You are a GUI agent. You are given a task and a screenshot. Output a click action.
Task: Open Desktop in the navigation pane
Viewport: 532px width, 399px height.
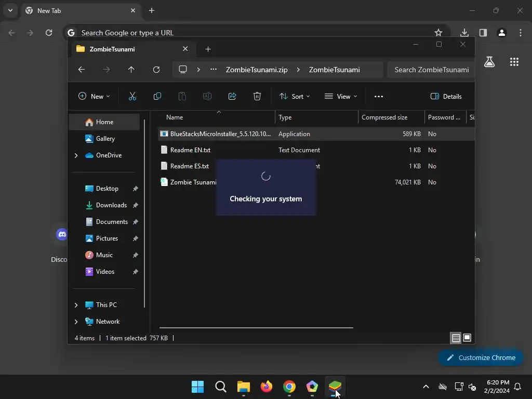coord(104,189)
